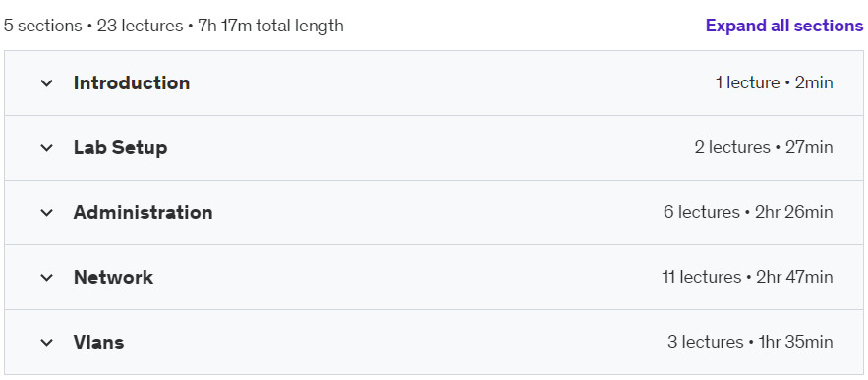Click the blank middle of the Network row
This screenshot has width=868, height=380.
point(407,277)
